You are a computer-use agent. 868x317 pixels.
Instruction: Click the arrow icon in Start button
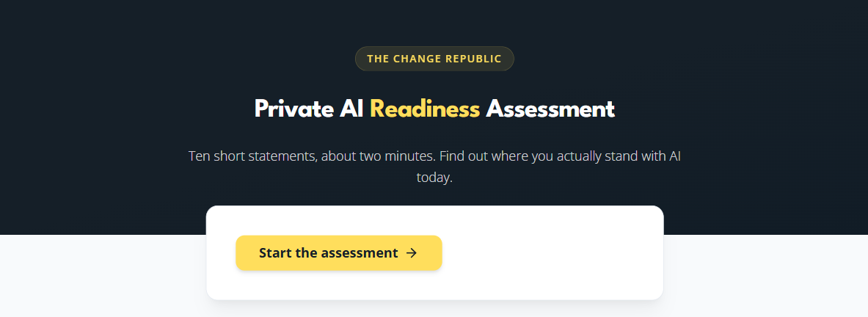(412, 253)
